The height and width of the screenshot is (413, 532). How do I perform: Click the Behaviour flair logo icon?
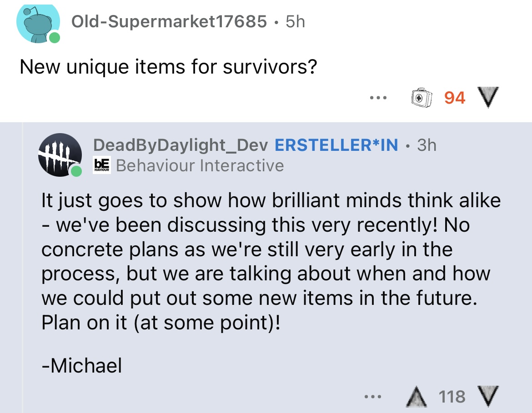102,165
